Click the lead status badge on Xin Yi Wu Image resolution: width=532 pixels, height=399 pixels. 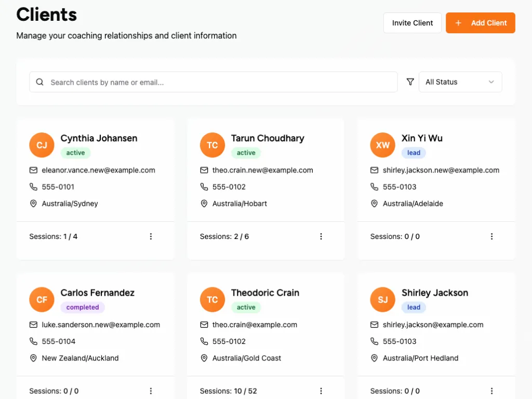[x=414, y=153]
